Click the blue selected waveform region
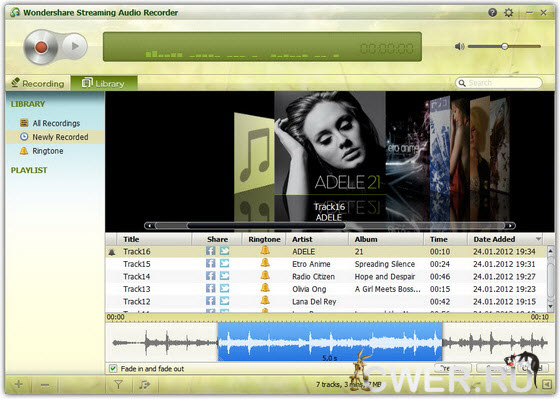 click(330, 342)
